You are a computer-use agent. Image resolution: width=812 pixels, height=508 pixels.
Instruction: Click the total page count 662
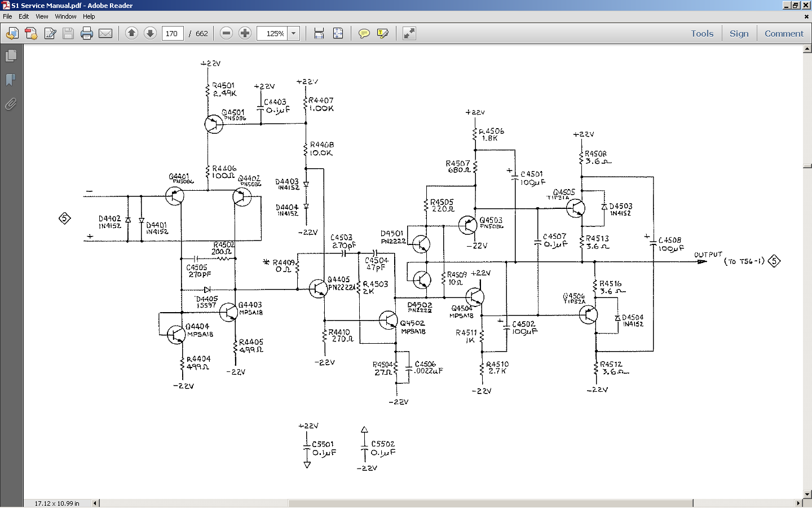202,34
